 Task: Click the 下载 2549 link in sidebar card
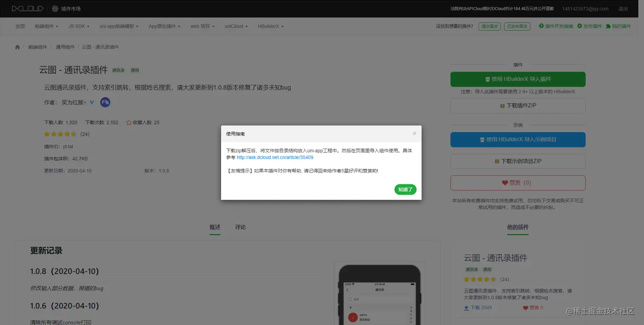pos(478,308)
